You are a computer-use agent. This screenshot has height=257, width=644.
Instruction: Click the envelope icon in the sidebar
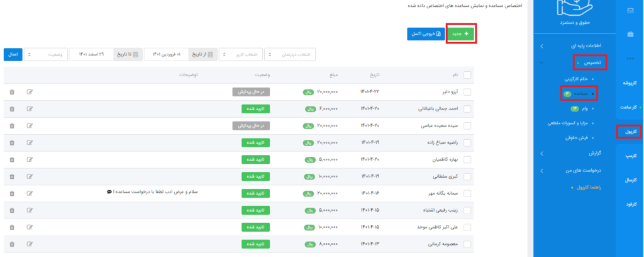630,11
